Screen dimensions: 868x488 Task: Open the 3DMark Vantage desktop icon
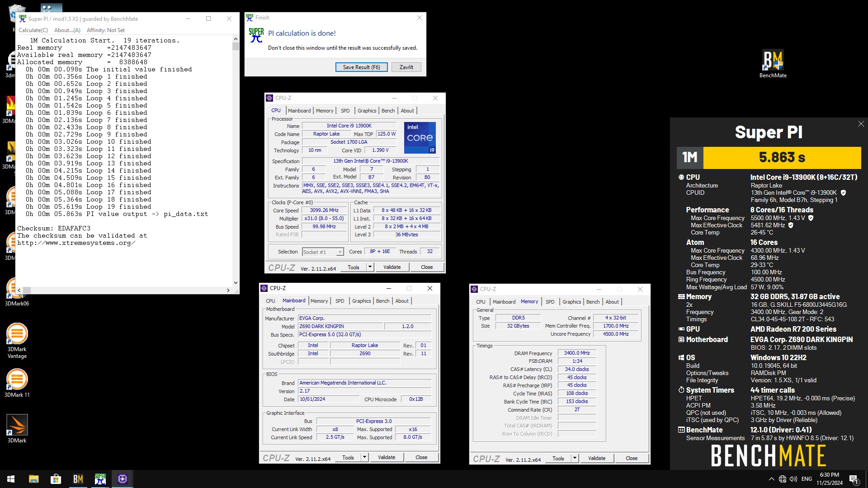tap(17, 341)
